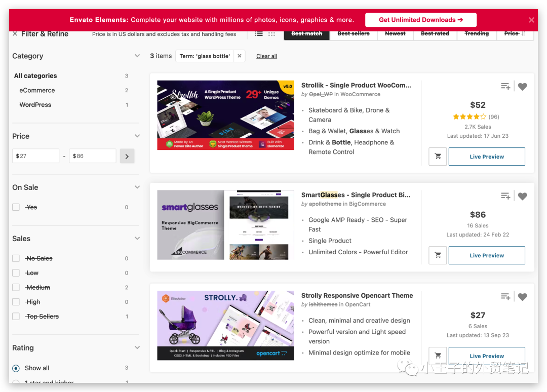Dismiss the Envato Elements banner
Image resolution: width=547 pixels, height=392 pixels.
pos(531,20)
